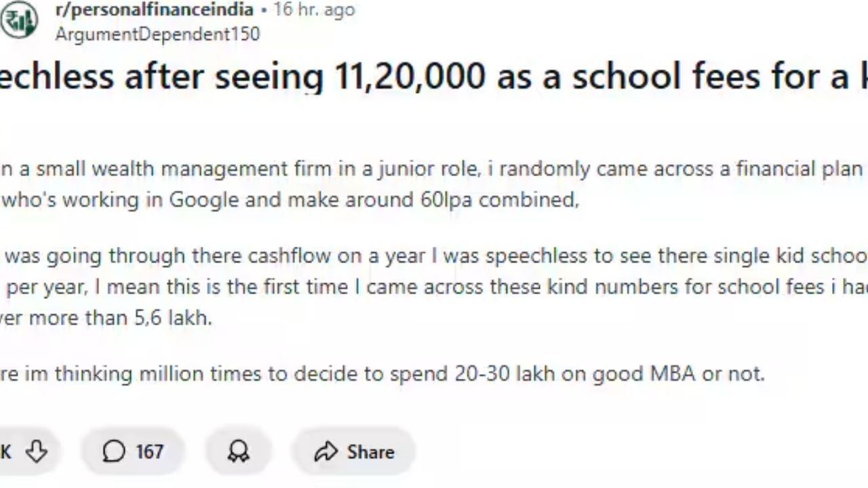
Task: Click the line starting "was going through there cashflow"
Action: [434, 256]
